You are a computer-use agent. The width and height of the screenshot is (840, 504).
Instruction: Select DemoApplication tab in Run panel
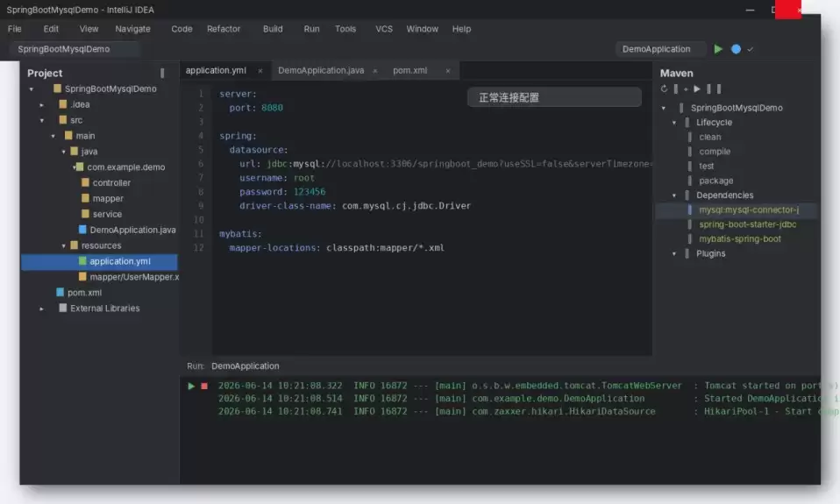tap(246, 366)
